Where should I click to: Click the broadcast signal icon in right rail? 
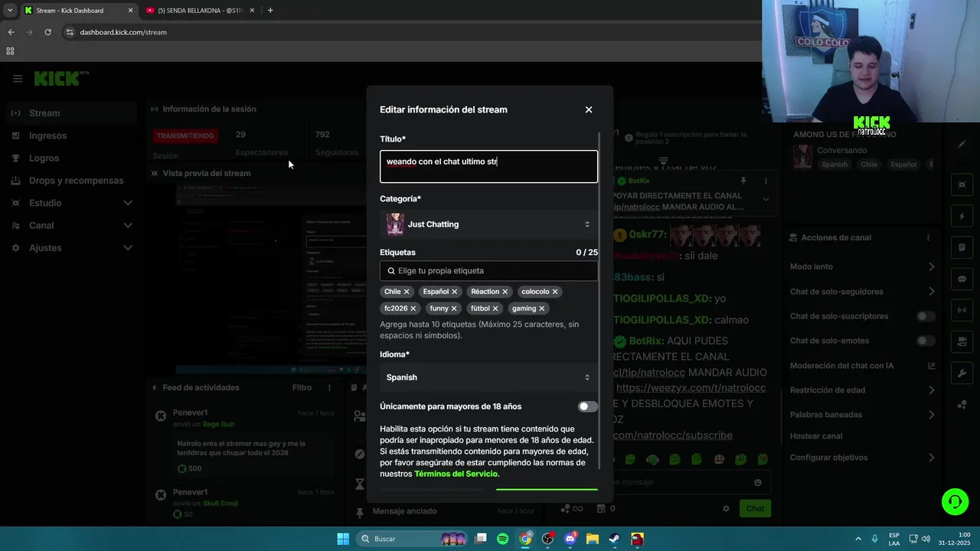point(962,311)
